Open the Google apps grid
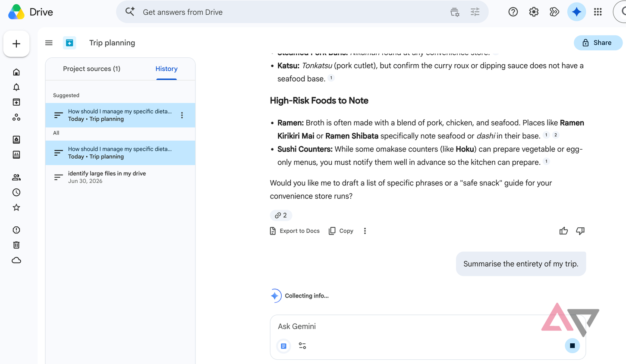 pos(598,12)
